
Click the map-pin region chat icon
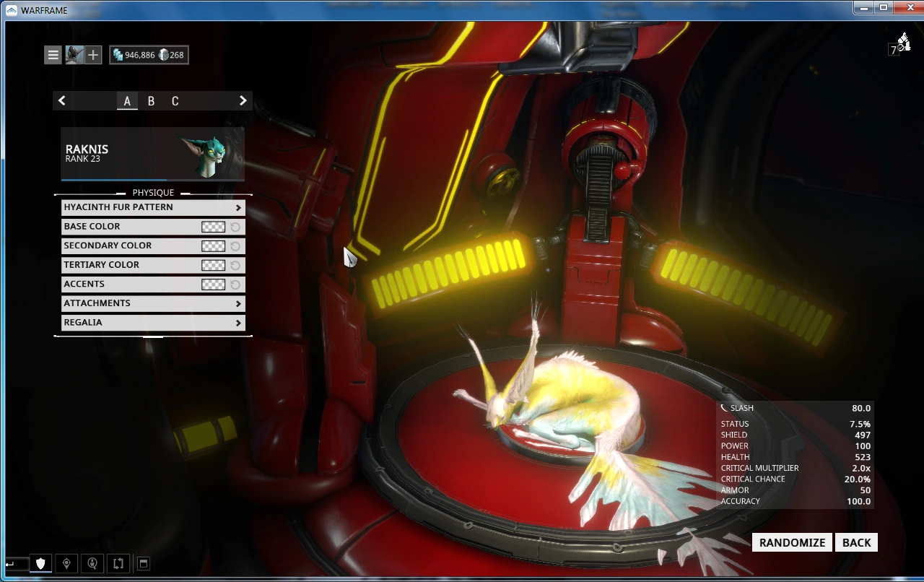click(x=66, y=563)
